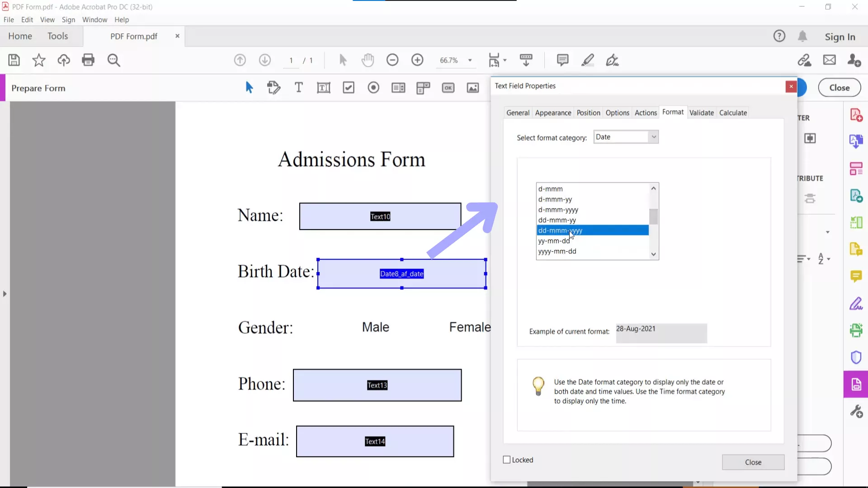Image resolution: width=868 pixels, height=488 pixels.
Task: Click the format list scroll-down arrow
Action: click(x=653, y=254)
